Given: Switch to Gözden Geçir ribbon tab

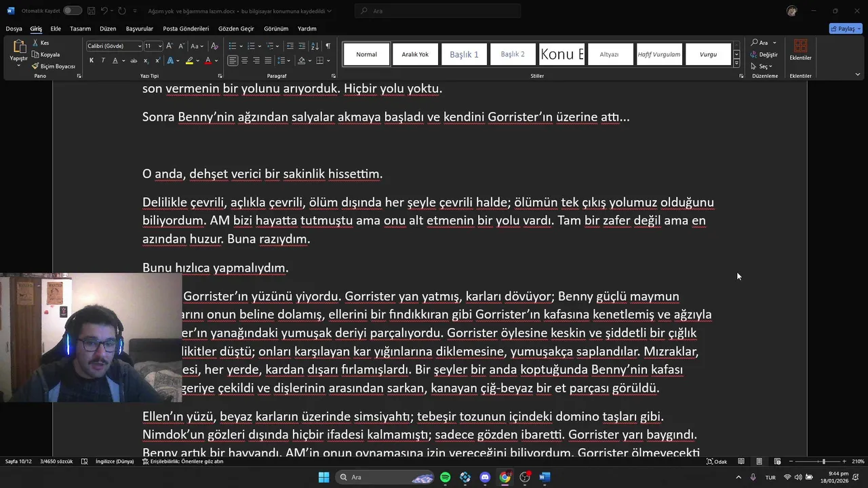Looking at the screenshot, I should coord(236,28).
